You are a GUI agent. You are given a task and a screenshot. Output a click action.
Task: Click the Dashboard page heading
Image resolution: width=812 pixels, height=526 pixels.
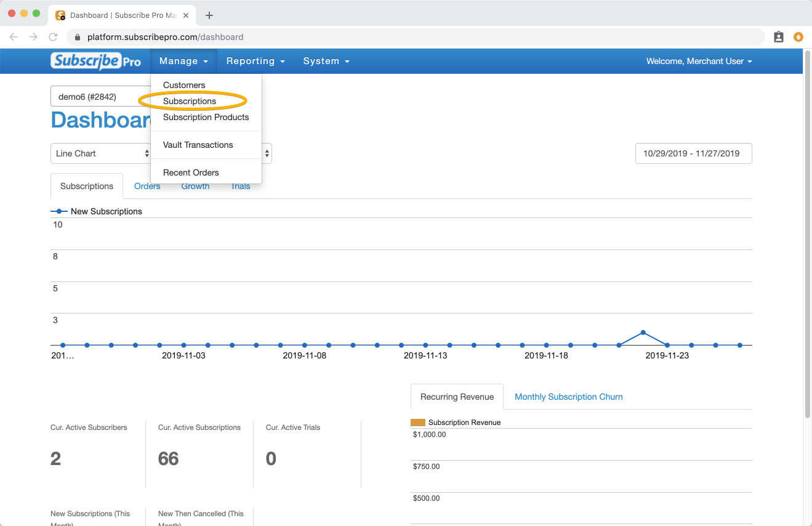[x=102, y=119]
